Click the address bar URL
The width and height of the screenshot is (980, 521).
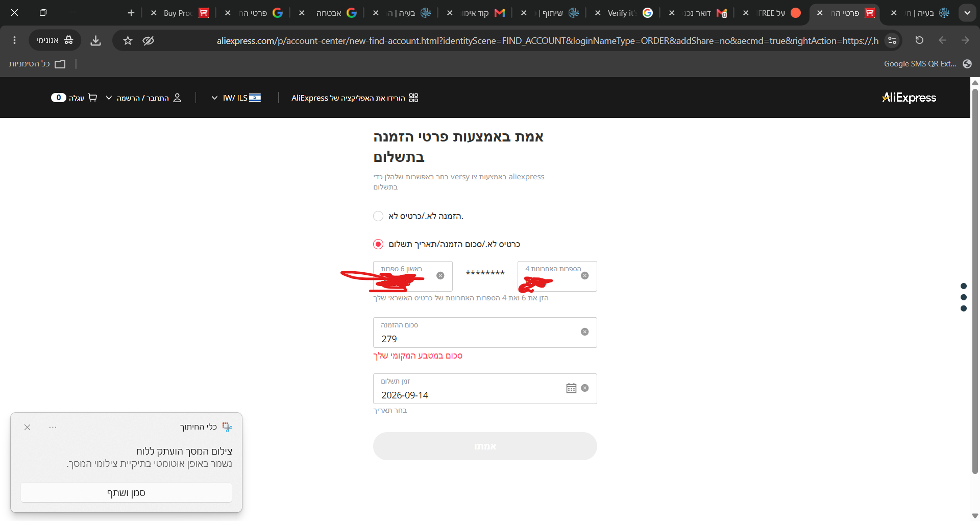pyautogui.click(x=548, y=40)
